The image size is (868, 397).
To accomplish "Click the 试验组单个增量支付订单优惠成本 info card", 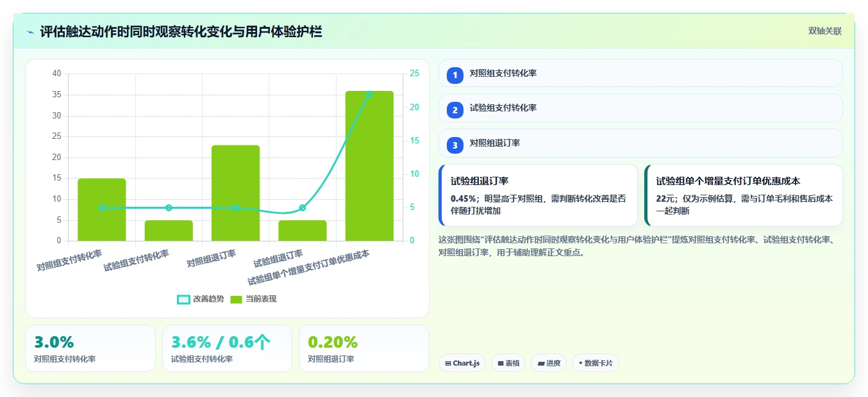I will pyautogui.click(x=744, y=195).
